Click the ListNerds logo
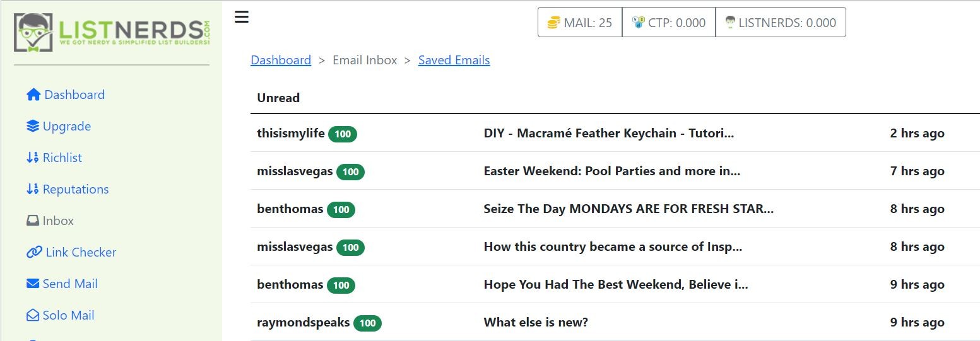 click(x=112, y=33)
